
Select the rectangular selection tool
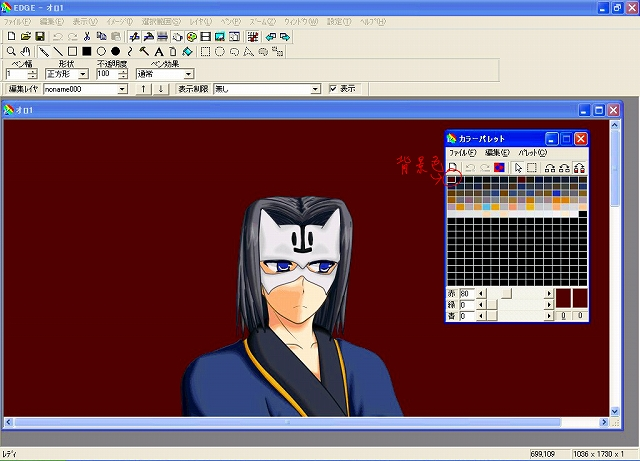[x=205, y=51]
